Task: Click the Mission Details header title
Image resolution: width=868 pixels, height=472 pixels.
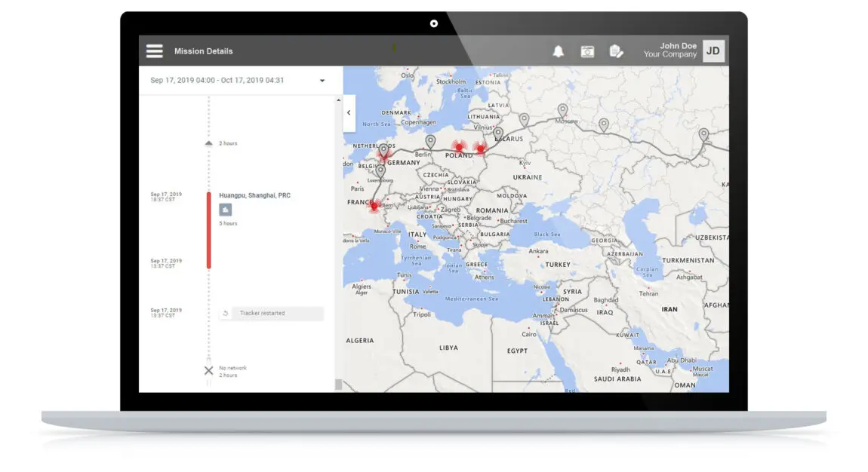Action: tap(204, 51)
